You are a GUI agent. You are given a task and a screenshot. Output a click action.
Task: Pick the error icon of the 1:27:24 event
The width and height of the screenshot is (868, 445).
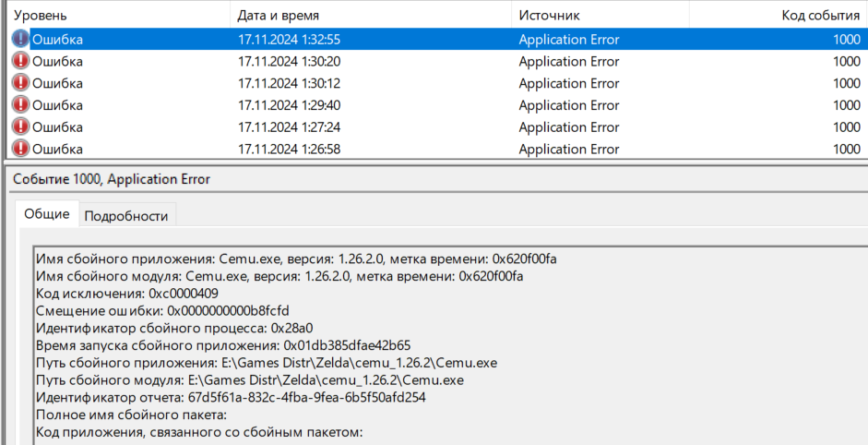(20, 127)
